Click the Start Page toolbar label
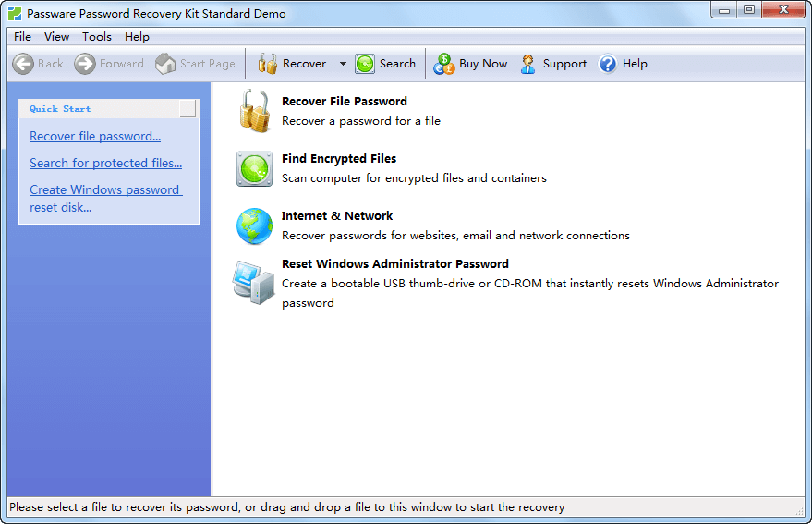The width and height of the screenshot is (812, 524). point(208,64)
